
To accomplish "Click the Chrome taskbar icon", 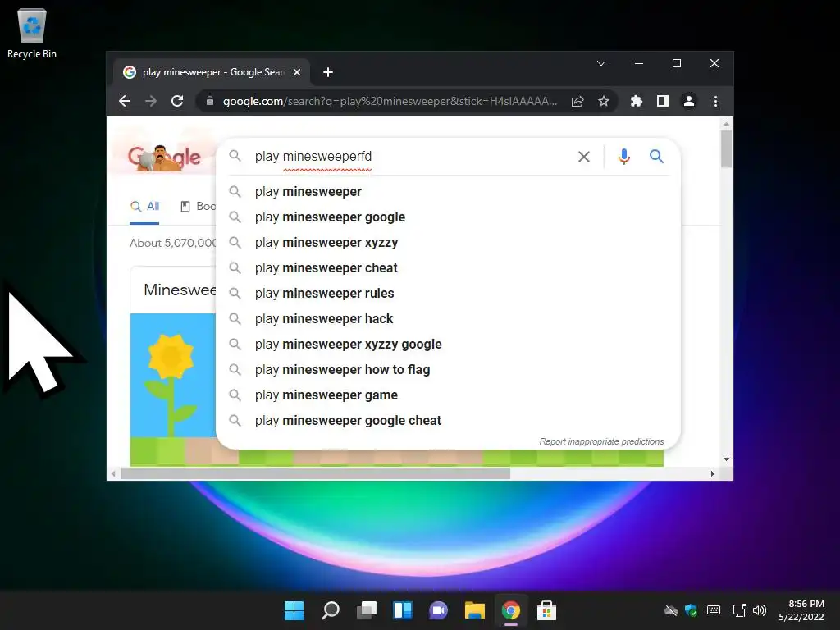I will tap(510, 610).
